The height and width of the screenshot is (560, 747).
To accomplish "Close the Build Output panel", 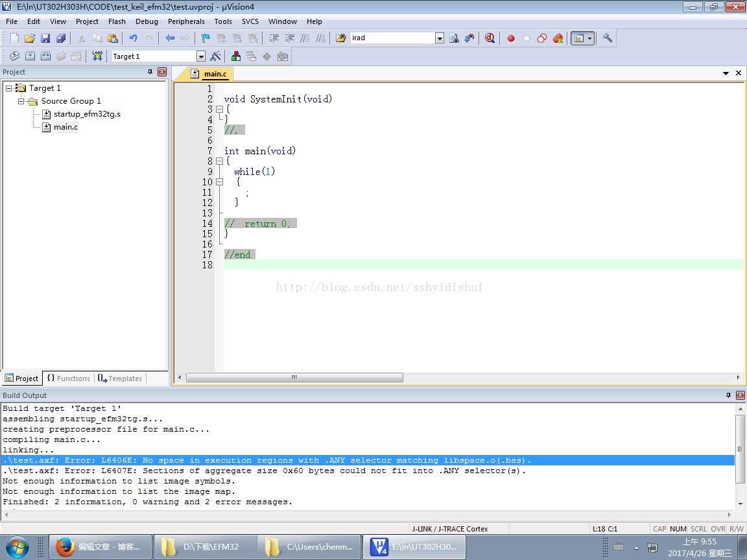I will coord(741,395).
